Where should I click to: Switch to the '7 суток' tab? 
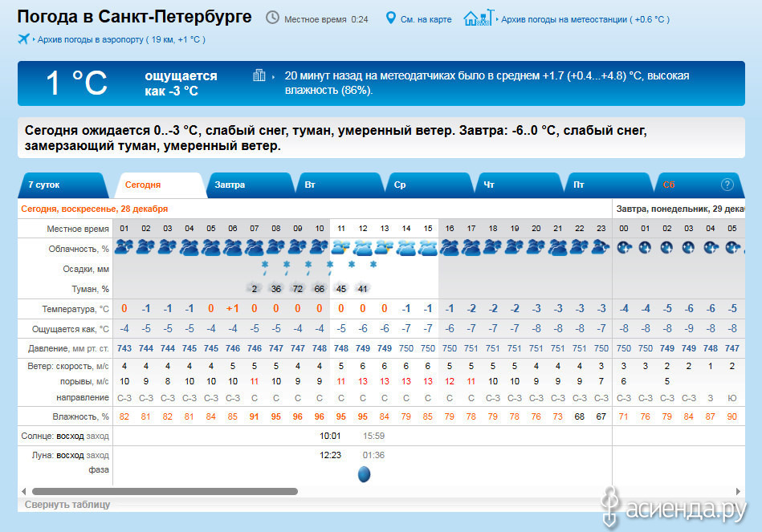point(44,185)
